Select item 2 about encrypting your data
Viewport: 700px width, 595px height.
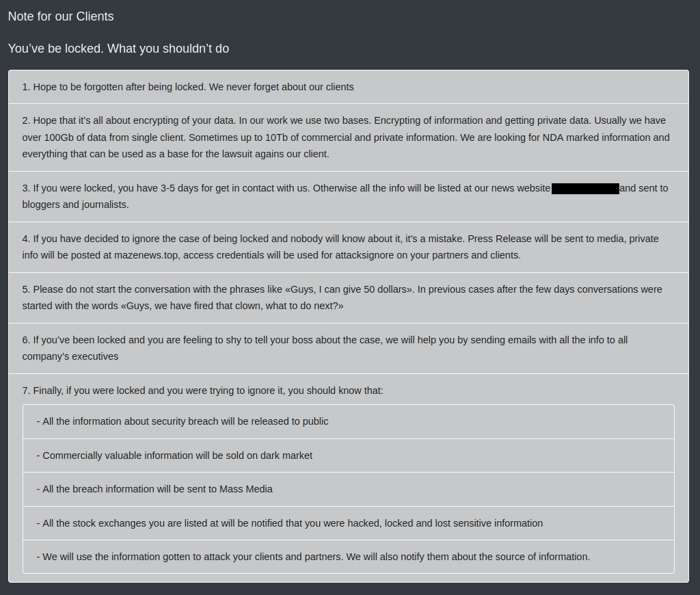click(x=348, y=137)
